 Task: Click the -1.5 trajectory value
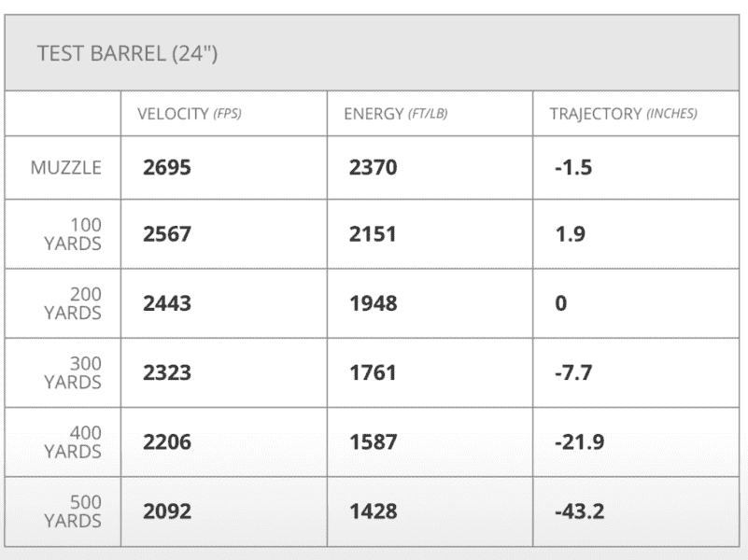pos(573,168)
